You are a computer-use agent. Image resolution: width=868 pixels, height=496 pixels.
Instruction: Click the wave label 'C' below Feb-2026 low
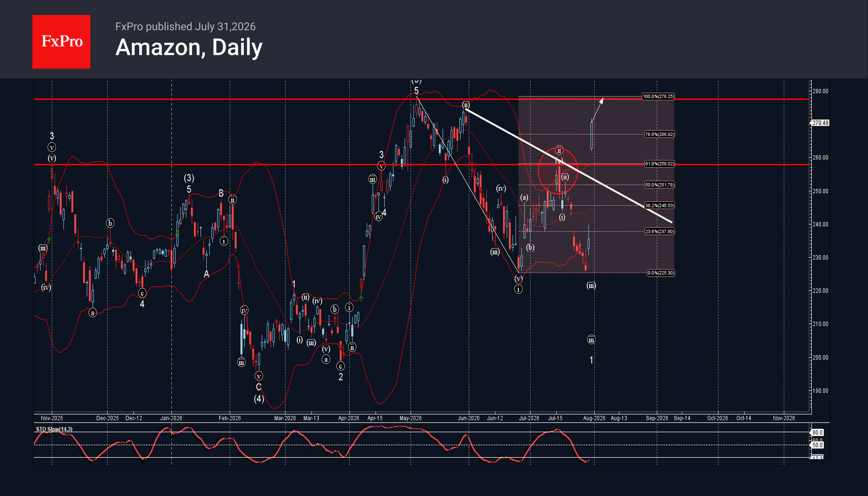point(258,387)
